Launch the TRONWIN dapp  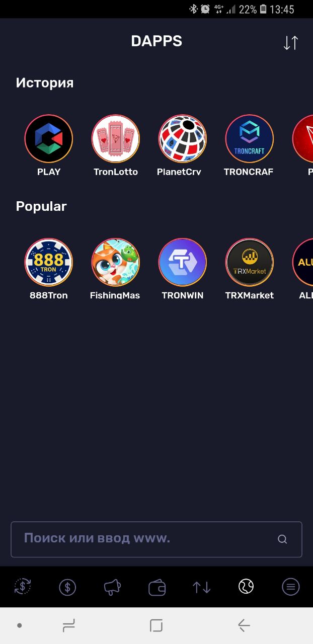[x=183, y=262]
